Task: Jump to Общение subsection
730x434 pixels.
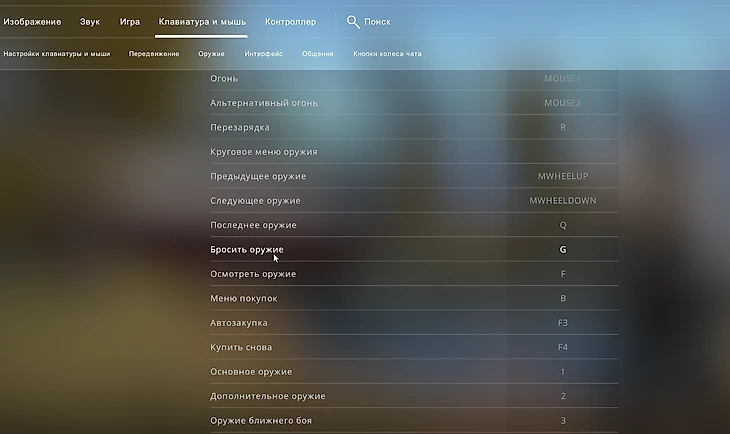Action: click(x=318, y=54)
